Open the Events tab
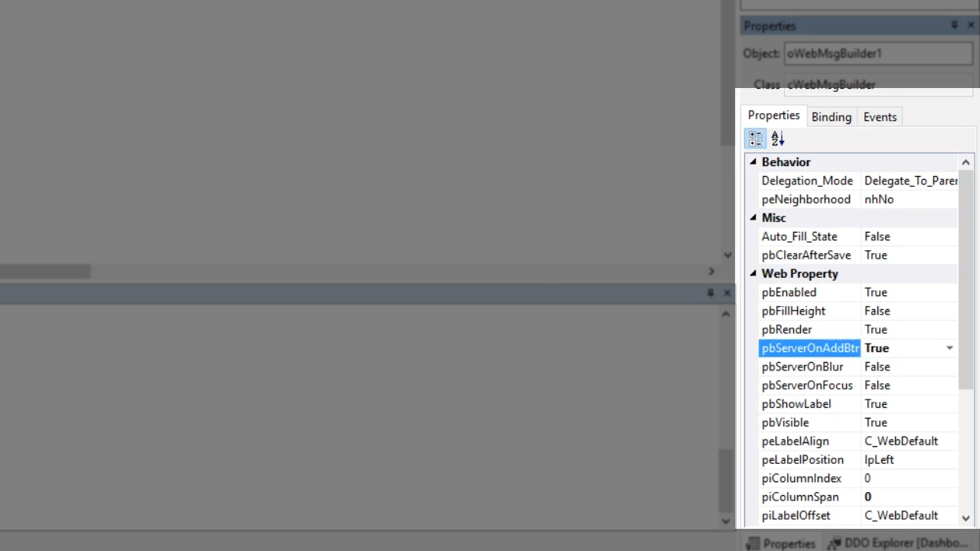This screenshot has height=551, width=980. pyautogui.click(x=880, y=117)
